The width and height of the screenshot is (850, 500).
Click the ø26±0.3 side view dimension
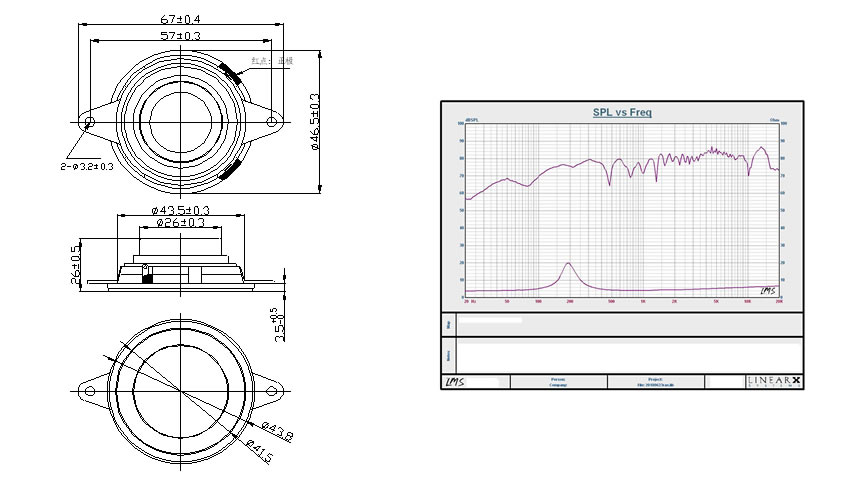click(179, 223)
